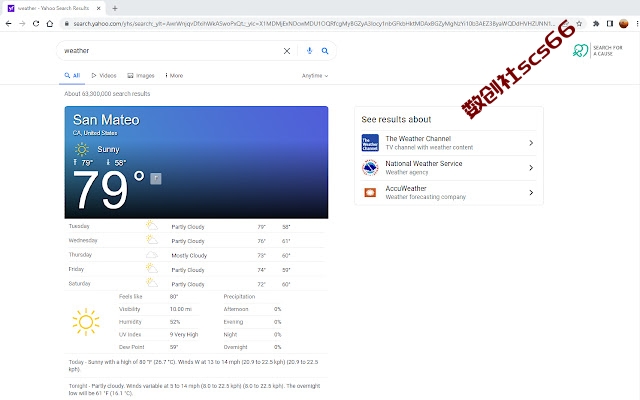
Task: Click 'About 63,900,000 search results' text
Action: coord(107,94)
